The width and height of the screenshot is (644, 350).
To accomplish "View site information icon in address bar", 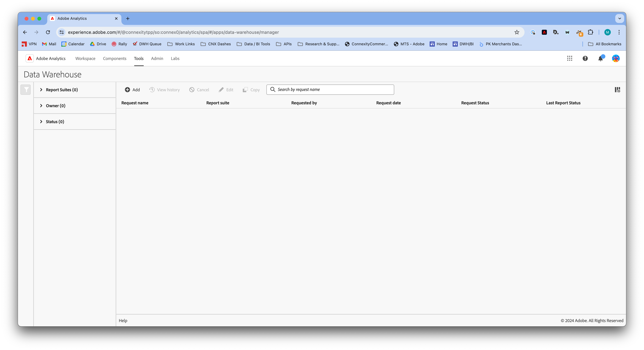I will pos(62,32).
